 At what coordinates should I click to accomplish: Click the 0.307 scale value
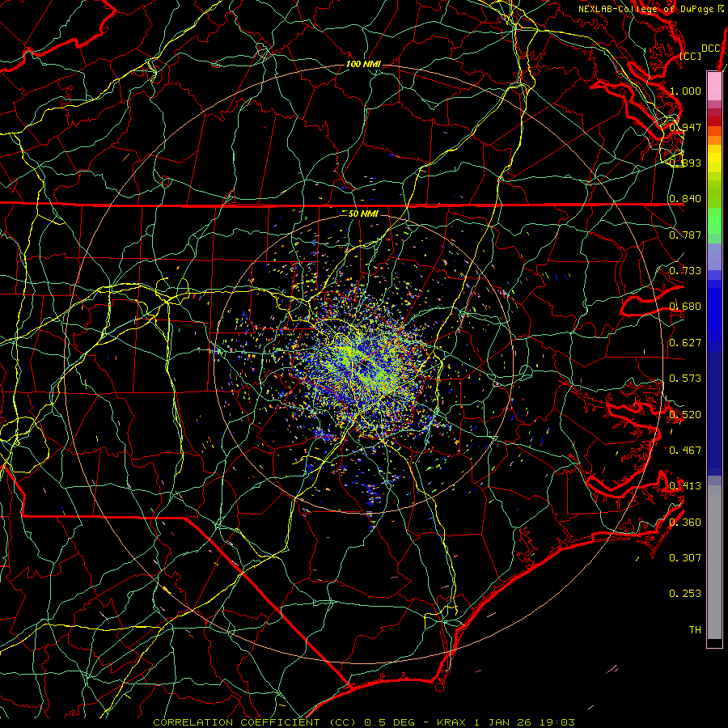(x=685, y=558)
